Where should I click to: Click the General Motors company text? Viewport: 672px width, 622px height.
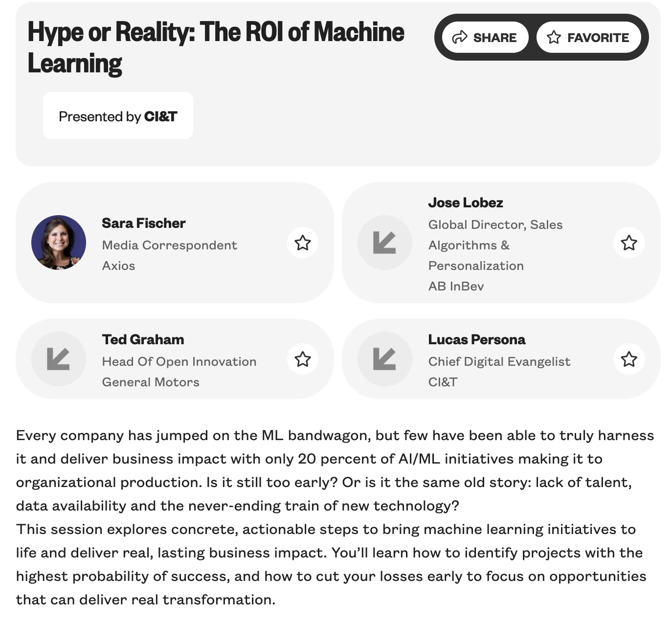[x=151, y=382]
